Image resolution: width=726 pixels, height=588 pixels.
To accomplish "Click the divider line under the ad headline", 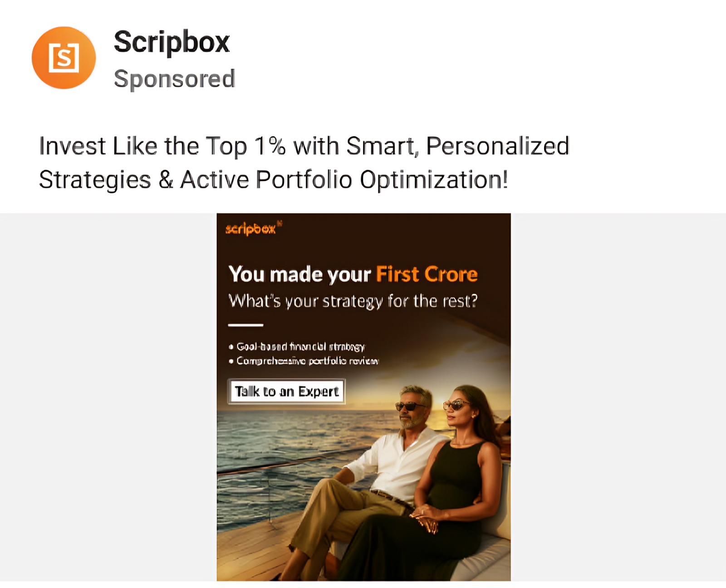I will (246, 325).
